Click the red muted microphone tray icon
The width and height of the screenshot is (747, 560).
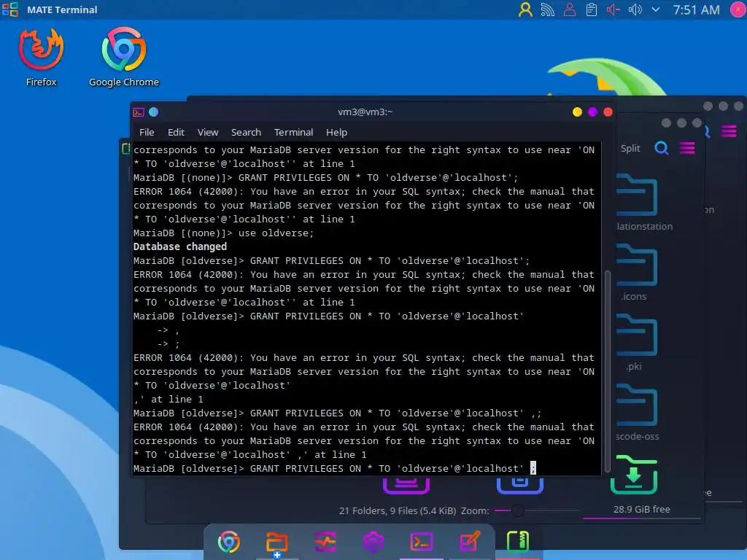(x=613, y=9)
